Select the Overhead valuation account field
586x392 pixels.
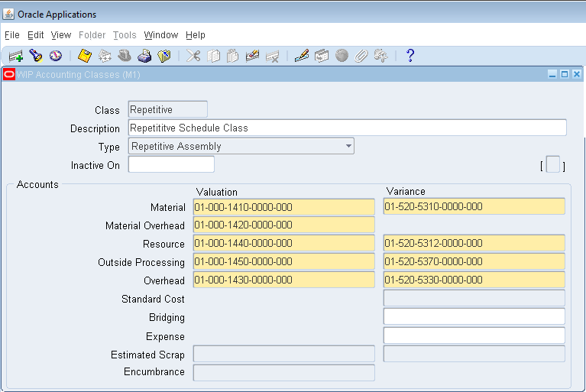tap(284, 280)
